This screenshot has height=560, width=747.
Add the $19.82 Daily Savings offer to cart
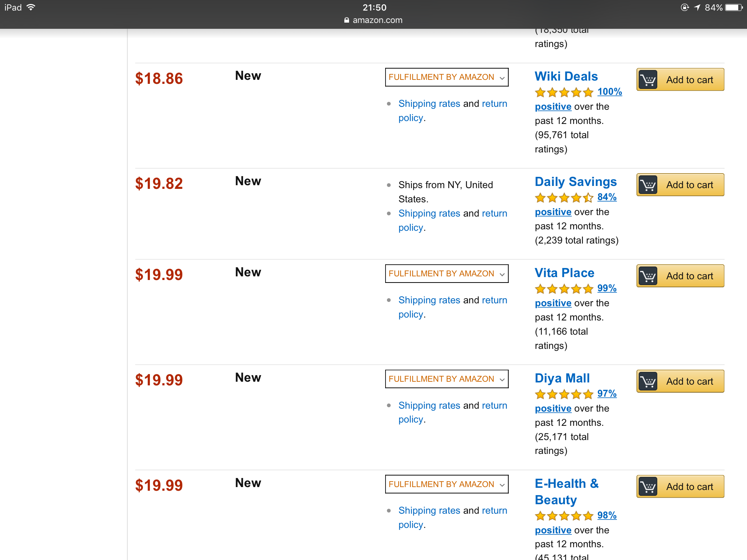[689, 185]
